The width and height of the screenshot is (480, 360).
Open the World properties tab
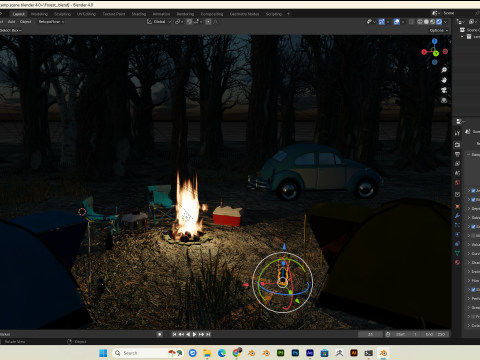(457, 182)
